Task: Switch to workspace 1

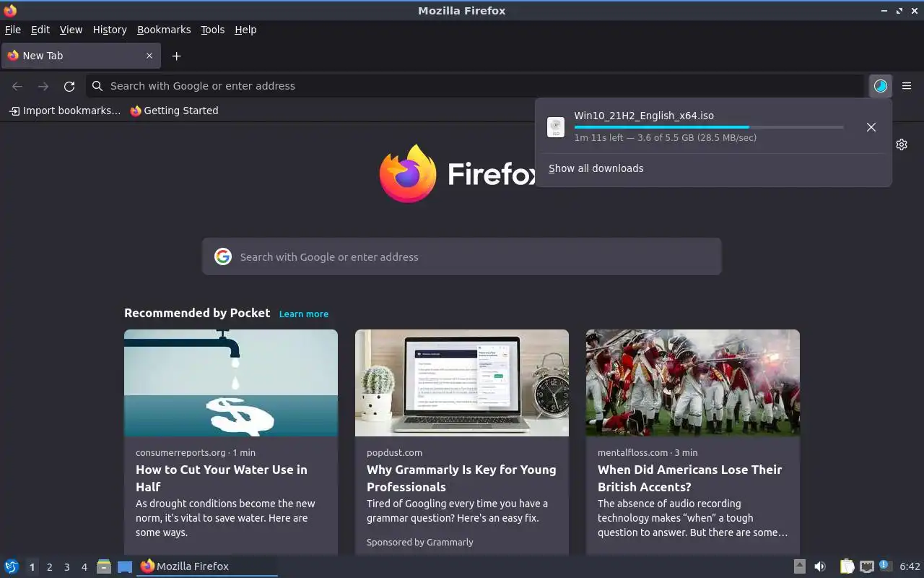Action: point(32,567)
